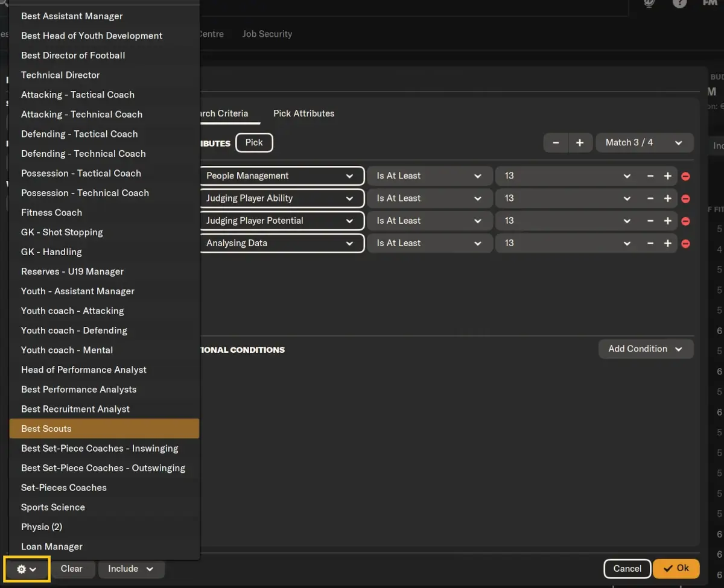
Task: Decrease Judging Player Potential value
Action: (650, 220)
